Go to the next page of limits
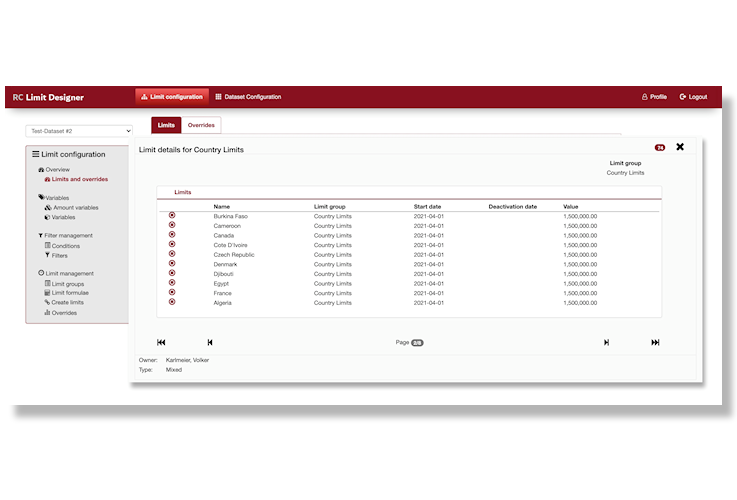Image resolution: width=737 pixels, height=500 pixels. [x=606, y=342]
